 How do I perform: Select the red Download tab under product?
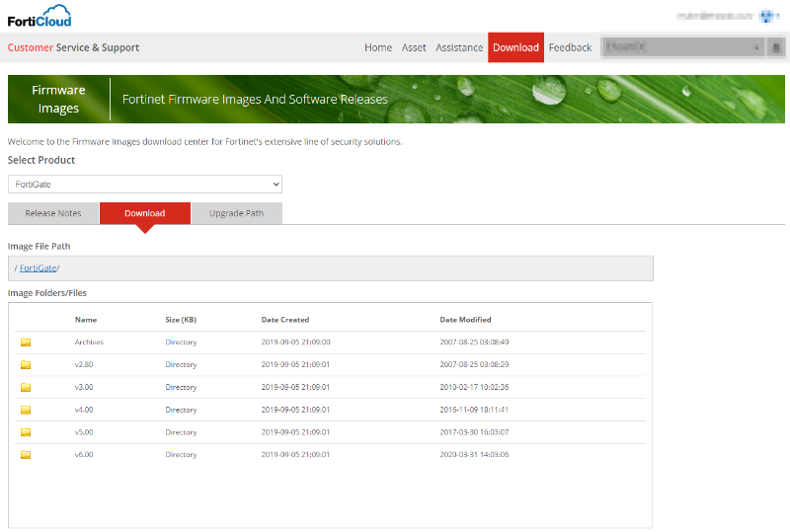pyautogui.click(x=145, y=213)
